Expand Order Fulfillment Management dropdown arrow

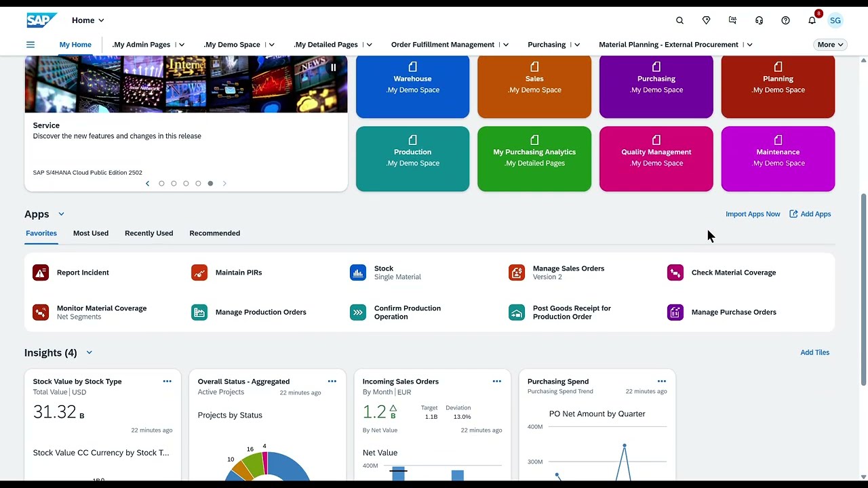[506, 45]
